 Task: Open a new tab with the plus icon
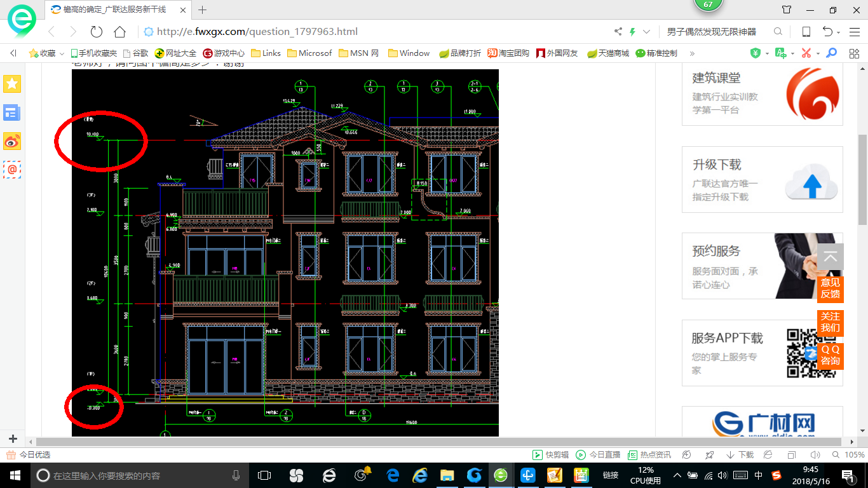pyautogui.click(x=203, y=10)
